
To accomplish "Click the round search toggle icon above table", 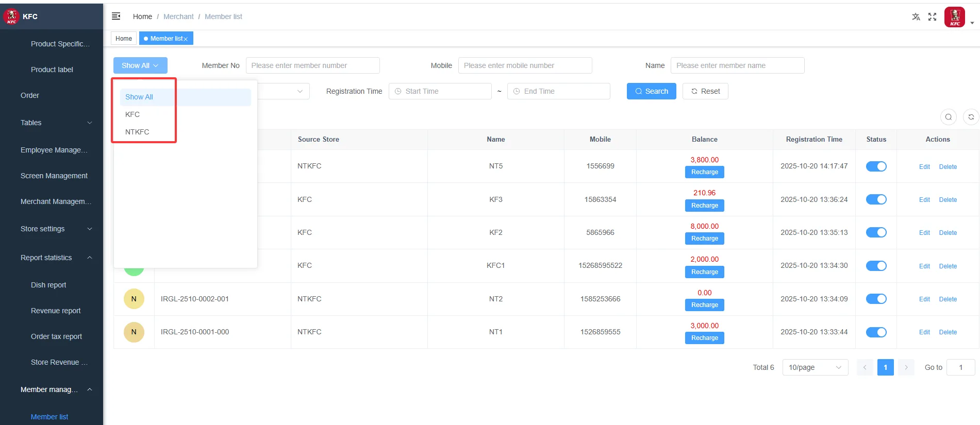I will [x=949, y=117].
